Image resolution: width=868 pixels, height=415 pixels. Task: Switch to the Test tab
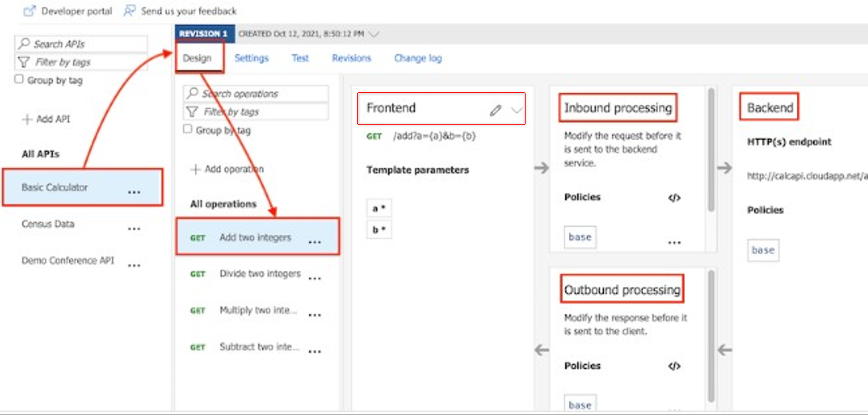click(300, 58)
